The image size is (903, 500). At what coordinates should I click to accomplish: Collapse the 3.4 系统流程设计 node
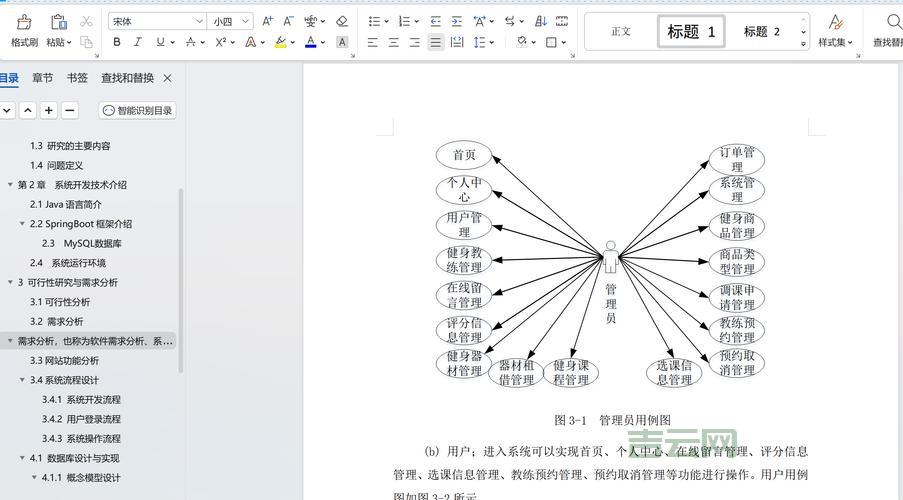click(22, 380)
